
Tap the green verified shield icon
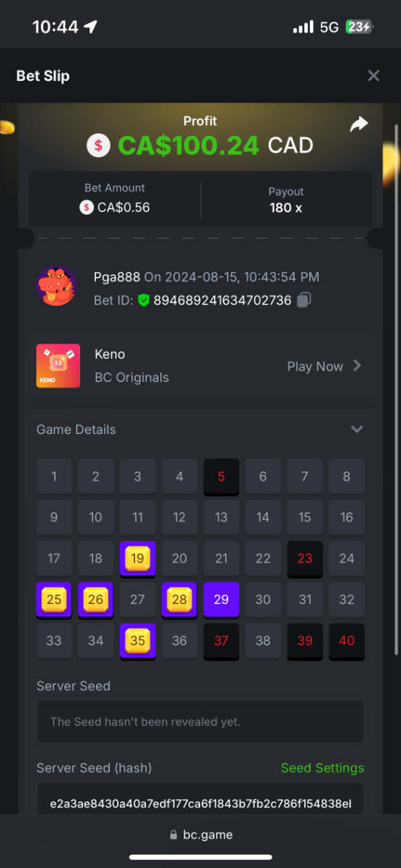pos(143,299)
